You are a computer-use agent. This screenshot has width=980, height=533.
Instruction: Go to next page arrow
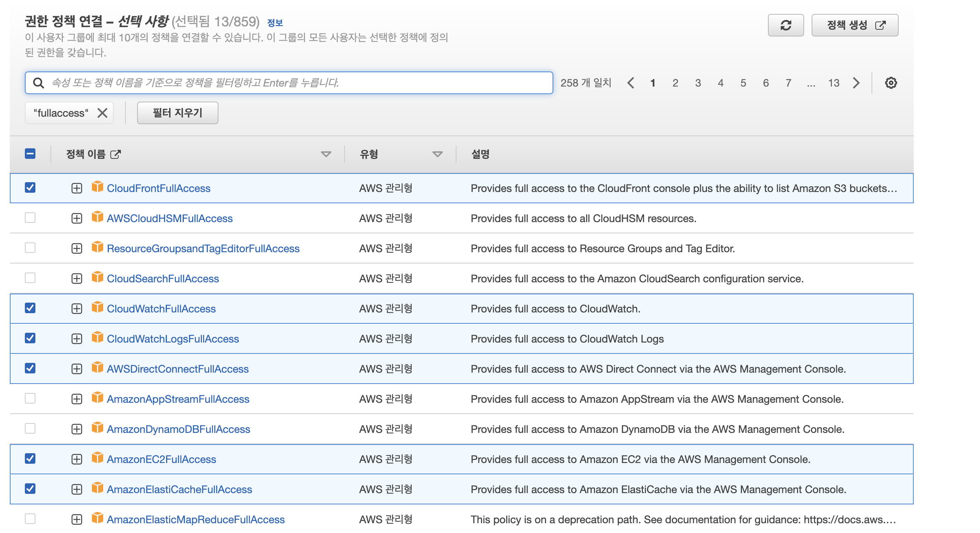coord(856,83)
